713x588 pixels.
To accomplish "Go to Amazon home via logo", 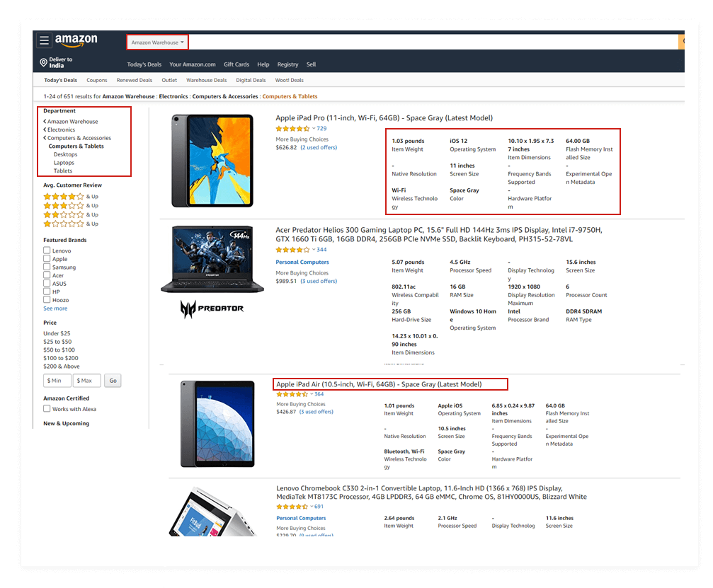I will 76,40.
